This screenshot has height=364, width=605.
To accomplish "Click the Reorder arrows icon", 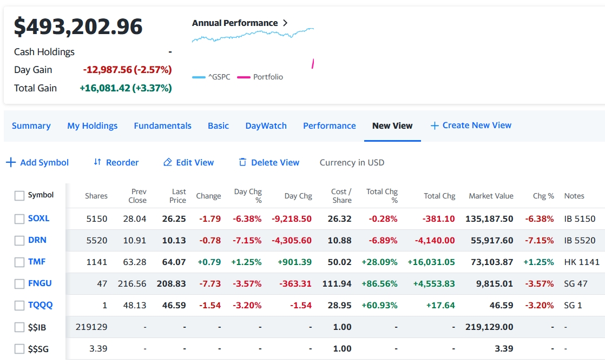I will tap(97, 162).
